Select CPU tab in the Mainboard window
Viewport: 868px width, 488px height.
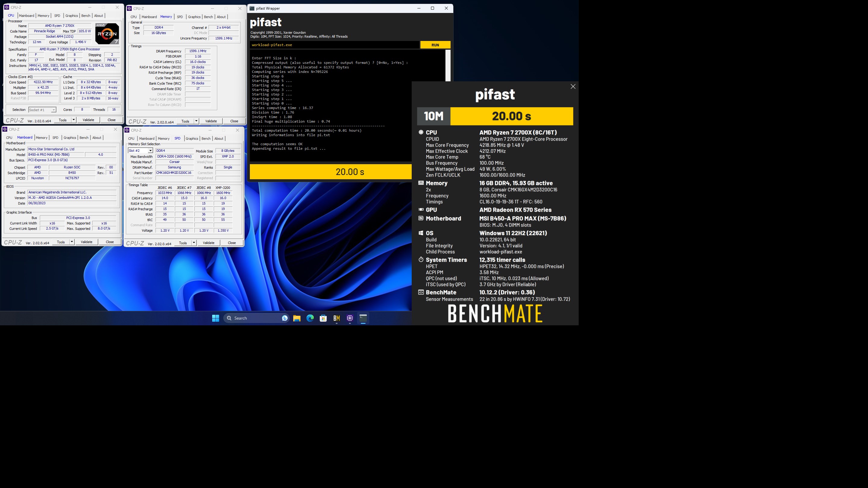(9, 138)
